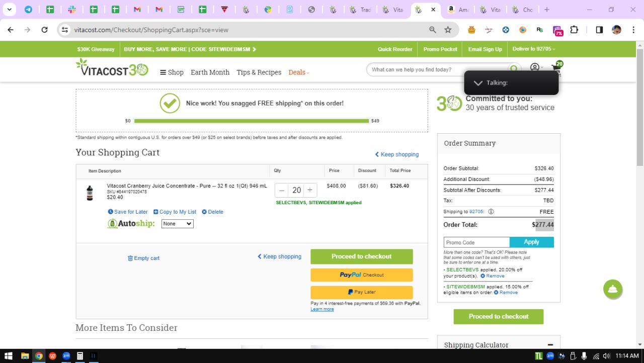Open Zoom from the taskbar
The image size is (644, 363).
click(66, 356)
